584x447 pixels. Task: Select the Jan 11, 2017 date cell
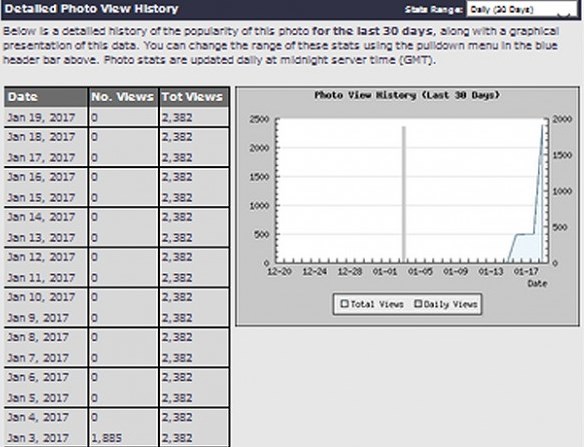[46, 278]
